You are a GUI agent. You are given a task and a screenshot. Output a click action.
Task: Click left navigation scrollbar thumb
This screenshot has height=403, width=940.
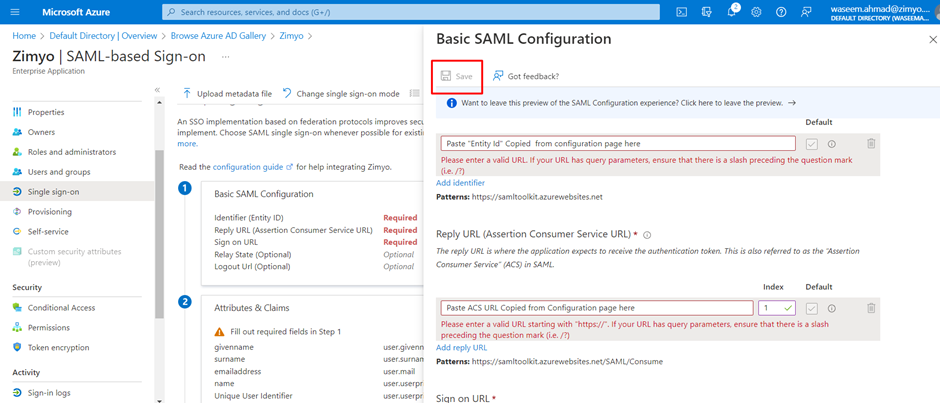[x=159, y=234]
